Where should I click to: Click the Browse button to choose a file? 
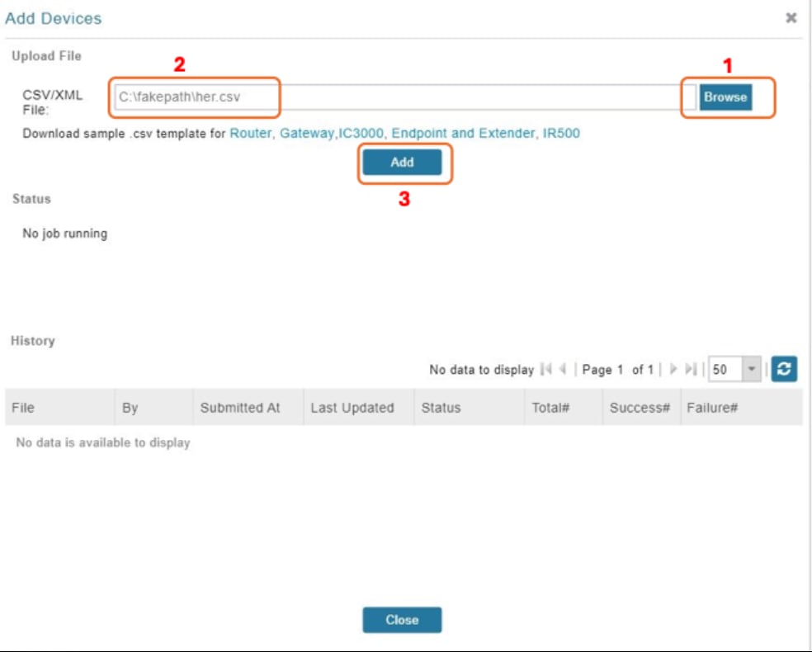pos(725,97)
